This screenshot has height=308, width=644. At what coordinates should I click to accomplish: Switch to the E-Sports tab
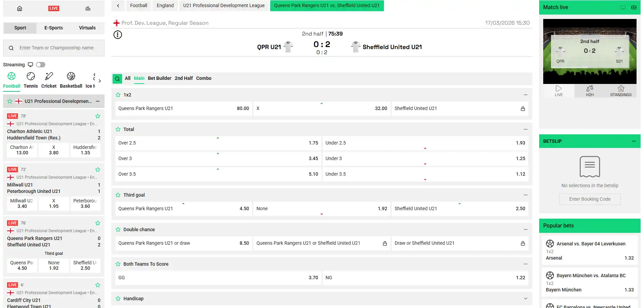click(54, 28)
